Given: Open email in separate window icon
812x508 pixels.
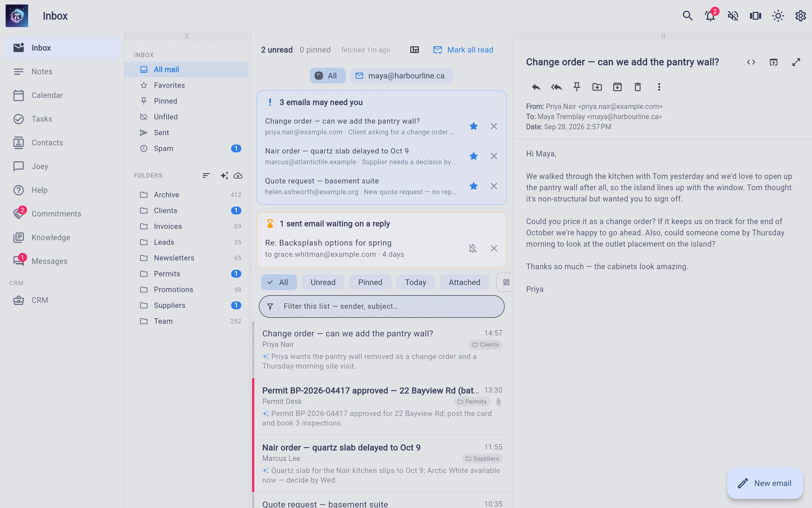Looking at the screenshot, I should [x=774, y=62].
